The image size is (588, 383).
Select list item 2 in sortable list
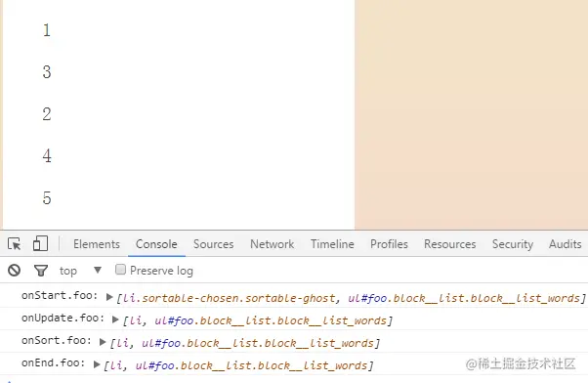[47, 114]
